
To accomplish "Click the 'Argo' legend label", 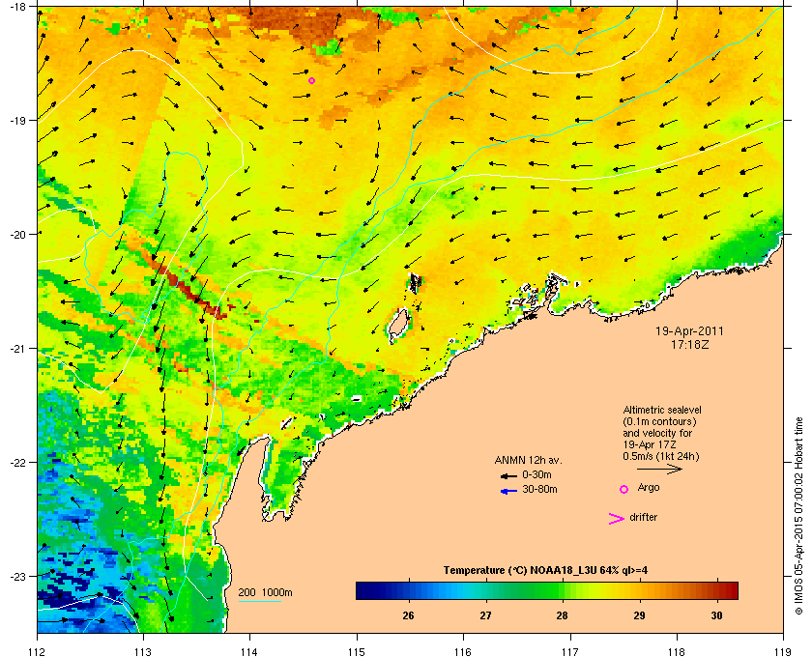I will coord(649,488).
